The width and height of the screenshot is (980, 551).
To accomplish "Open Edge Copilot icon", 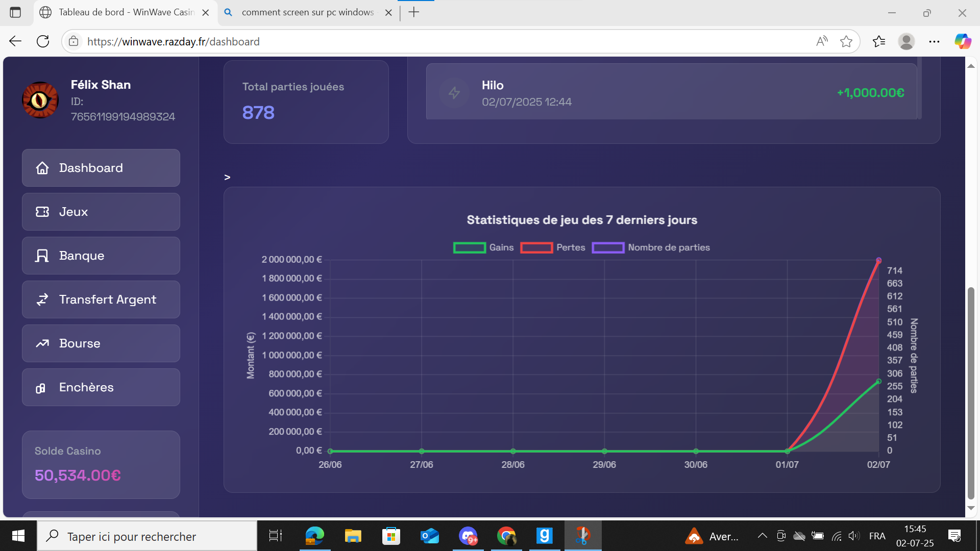I will coord(963,41).
